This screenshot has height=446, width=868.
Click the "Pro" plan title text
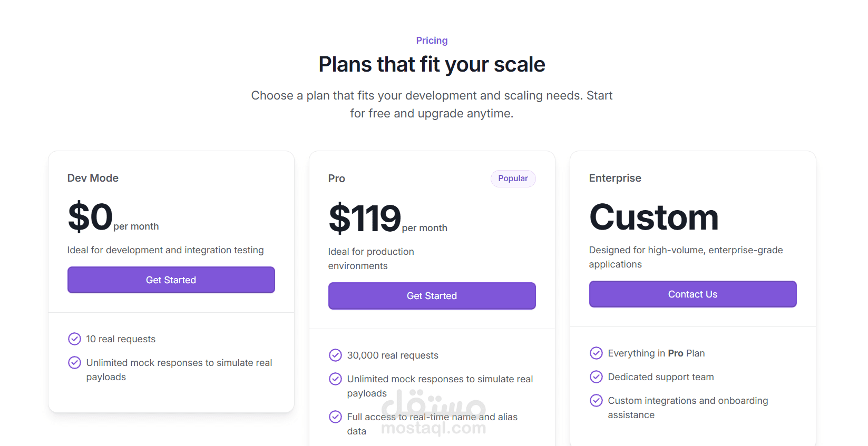[336, 179]
